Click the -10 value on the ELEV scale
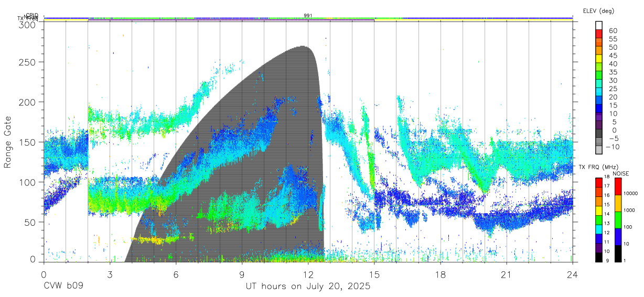The height and width of the screenshot is (297, 644). click(x=613, y=147)
